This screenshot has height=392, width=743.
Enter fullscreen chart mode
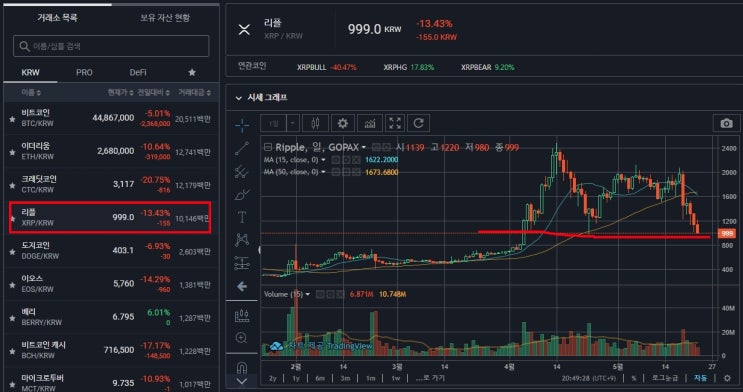point(395,124)
